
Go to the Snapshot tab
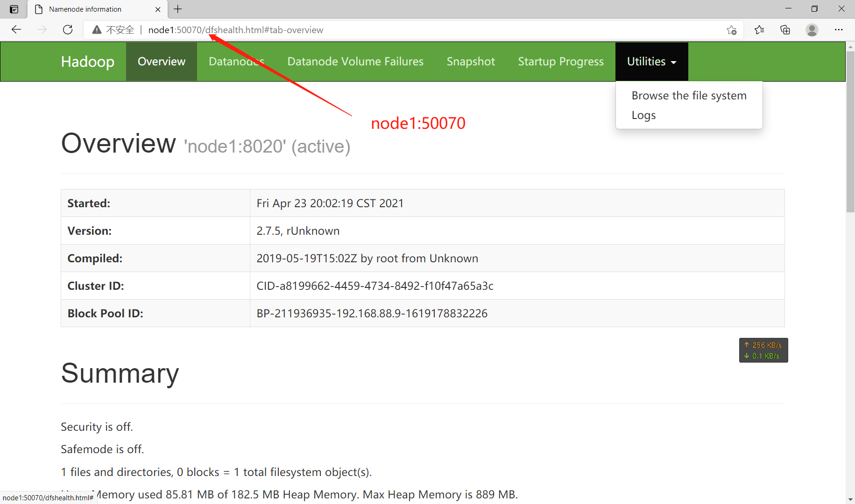[471, 62]
